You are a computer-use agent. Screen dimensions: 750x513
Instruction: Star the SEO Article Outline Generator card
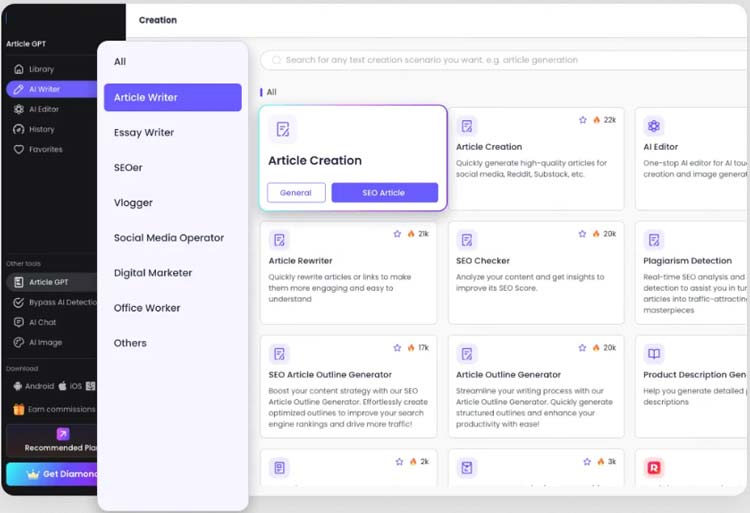[x=397, y=348]
